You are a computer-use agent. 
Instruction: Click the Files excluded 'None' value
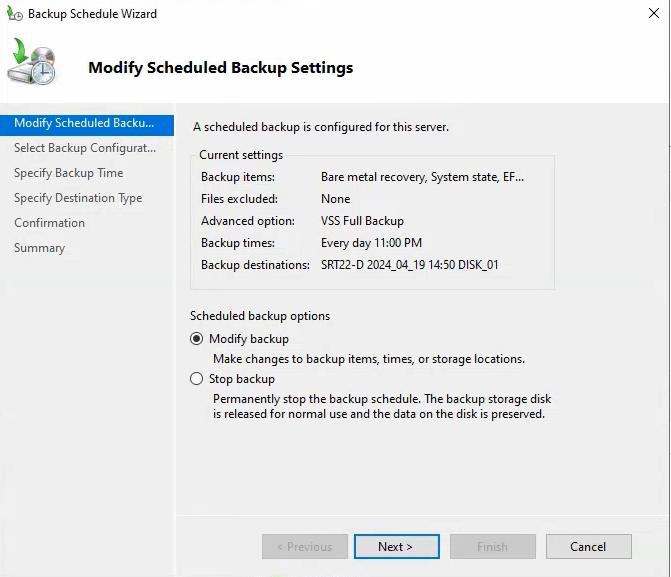click(336, 199)
